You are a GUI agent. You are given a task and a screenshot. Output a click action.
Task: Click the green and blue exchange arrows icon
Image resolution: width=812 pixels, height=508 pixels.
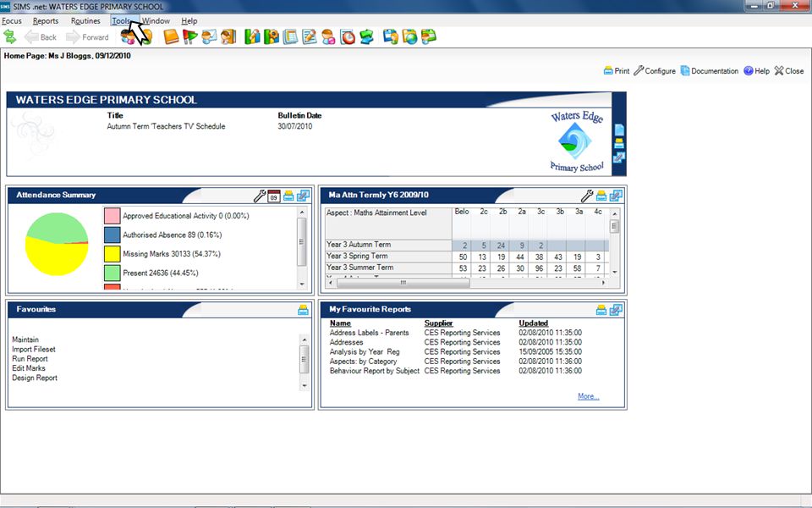[366, 36]
